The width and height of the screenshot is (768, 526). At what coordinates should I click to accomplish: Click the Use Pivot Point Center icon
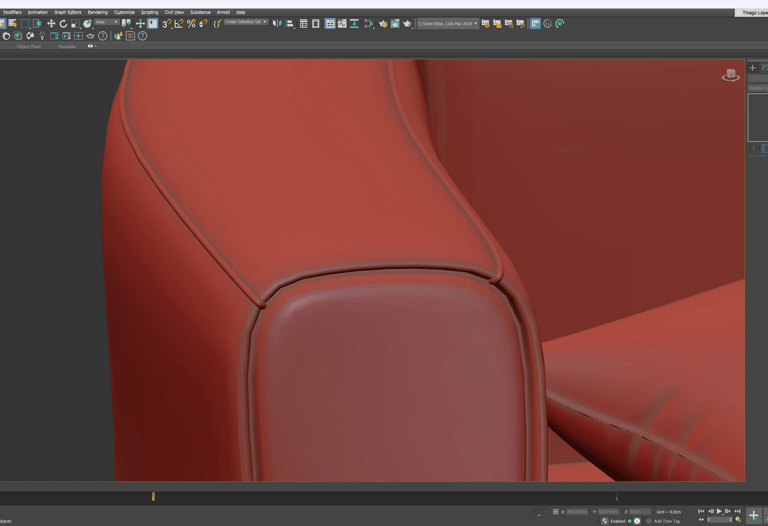click(x=126, y=24)
